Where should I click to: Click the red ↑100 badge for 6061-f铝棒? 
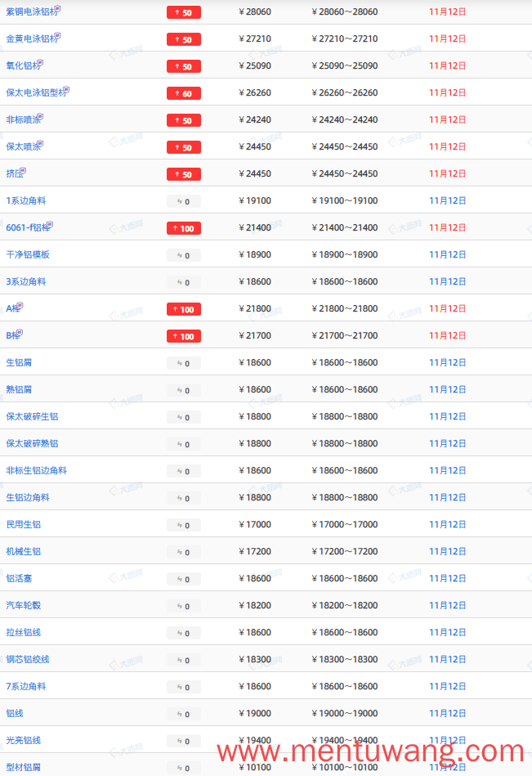point(184,228)
